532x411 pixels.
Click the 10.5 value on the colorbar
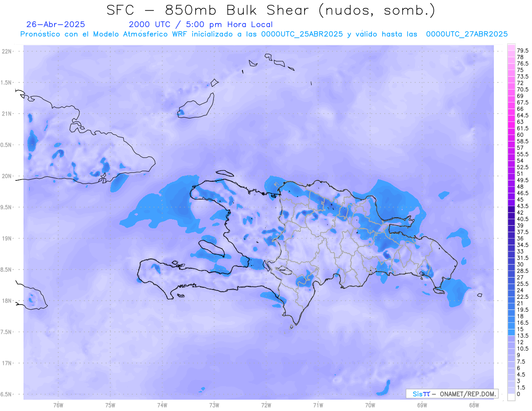(523, 348)
